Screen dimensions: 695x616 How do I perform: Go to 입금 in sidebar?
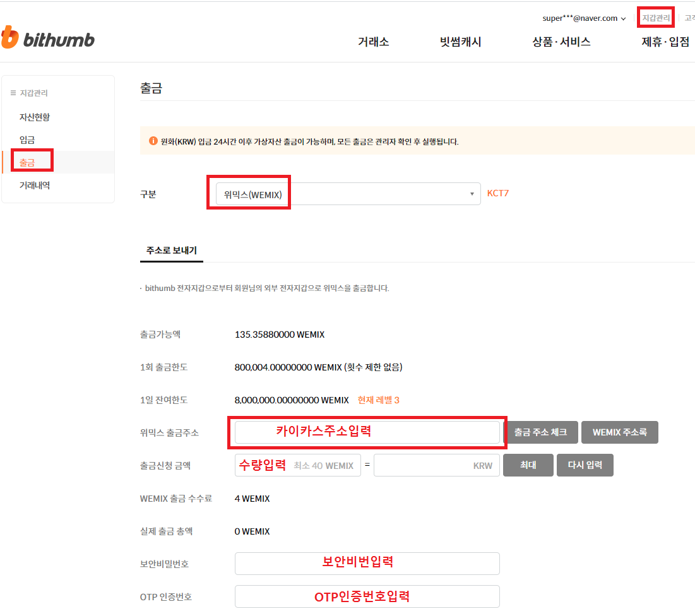(27, 140)
